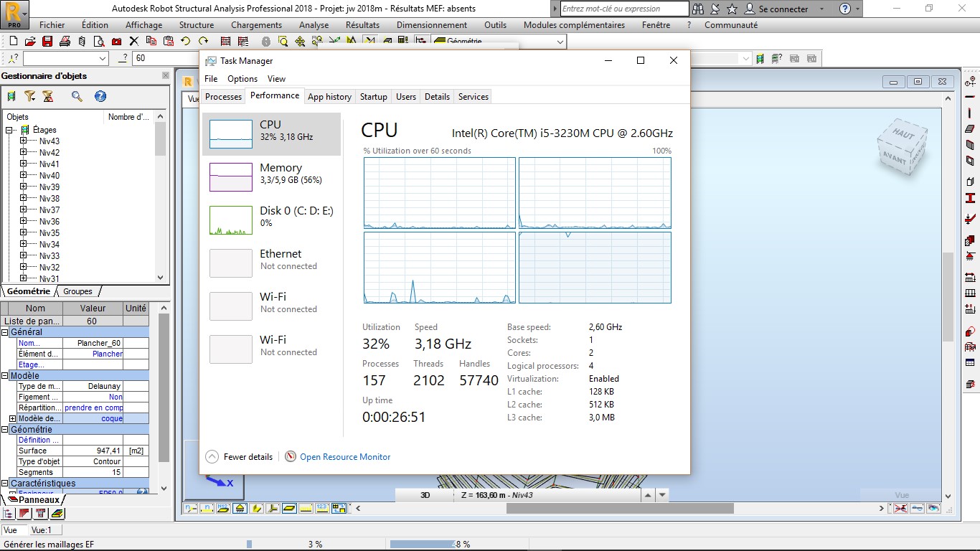The height and width of the screenshot is (551, 980).
Task: Click the Valeur column header
Action: tap(93, 308)
